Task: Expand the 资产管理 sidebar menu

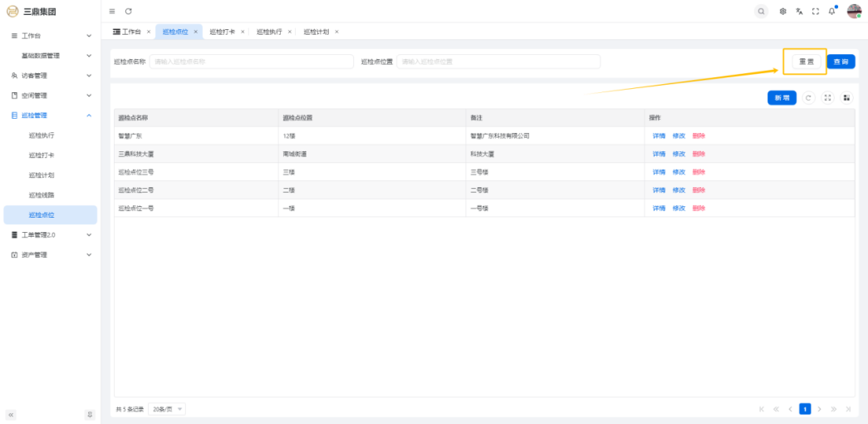Action: pyautogui.click(x=89, y=255)
